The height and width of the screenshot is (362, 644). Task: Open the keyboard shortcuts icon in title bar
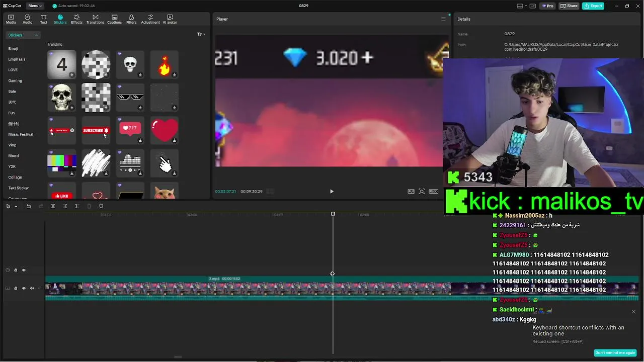coord(533,6)
